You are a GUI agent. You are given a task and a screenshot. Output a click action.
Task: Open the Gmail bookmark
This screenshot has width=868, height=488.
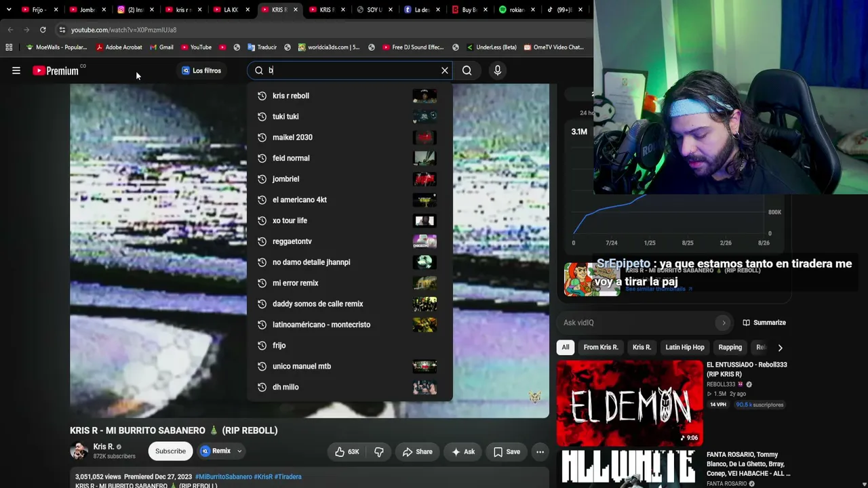tap(161, 47)
